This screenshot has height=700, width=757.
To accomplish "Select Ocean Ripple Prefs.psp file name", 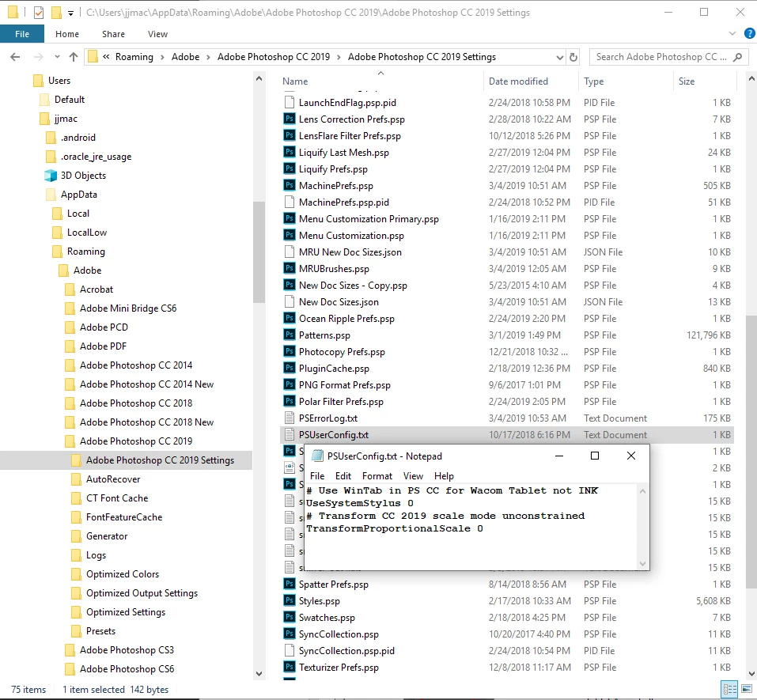I will (x=346, y=319).
